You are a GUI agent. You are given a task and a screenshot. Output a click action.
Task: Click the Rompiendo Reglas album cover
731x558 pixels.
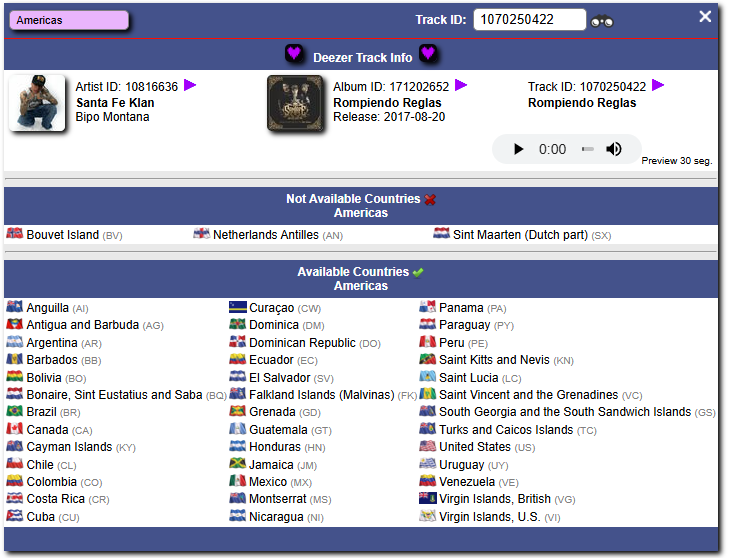click(x=295, y=103)
